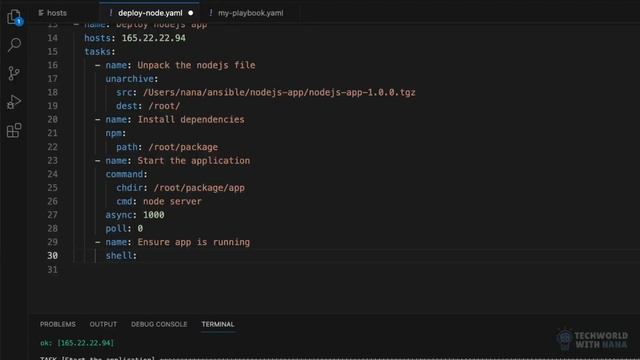Click line number 14 in the gutter
Screen dimensions: 640x360
pyautogui.click(x=52, y=38)
